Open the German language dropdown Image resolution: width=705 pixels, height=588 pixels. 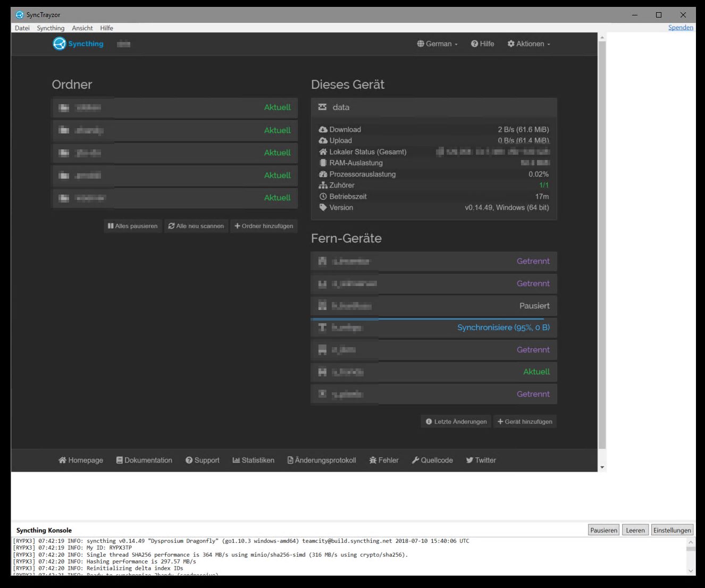tap(437, 44)
